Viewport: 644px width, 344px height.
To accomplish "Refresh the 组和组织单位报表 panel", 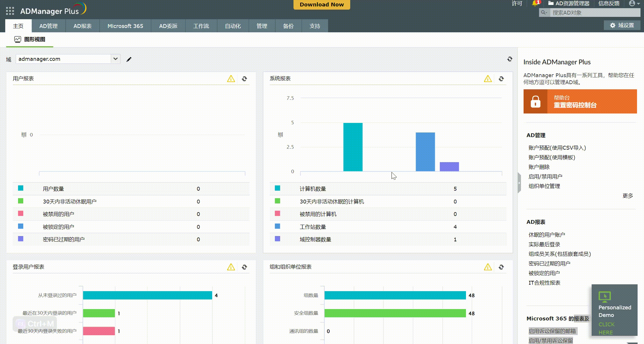I will point(501,267).
